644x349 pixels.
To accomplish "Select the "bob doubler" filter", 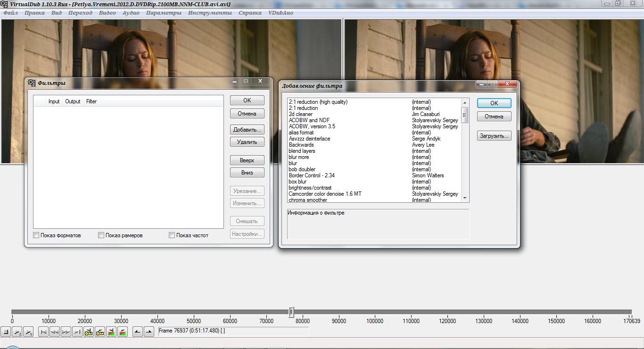I will tap(373, 169).
